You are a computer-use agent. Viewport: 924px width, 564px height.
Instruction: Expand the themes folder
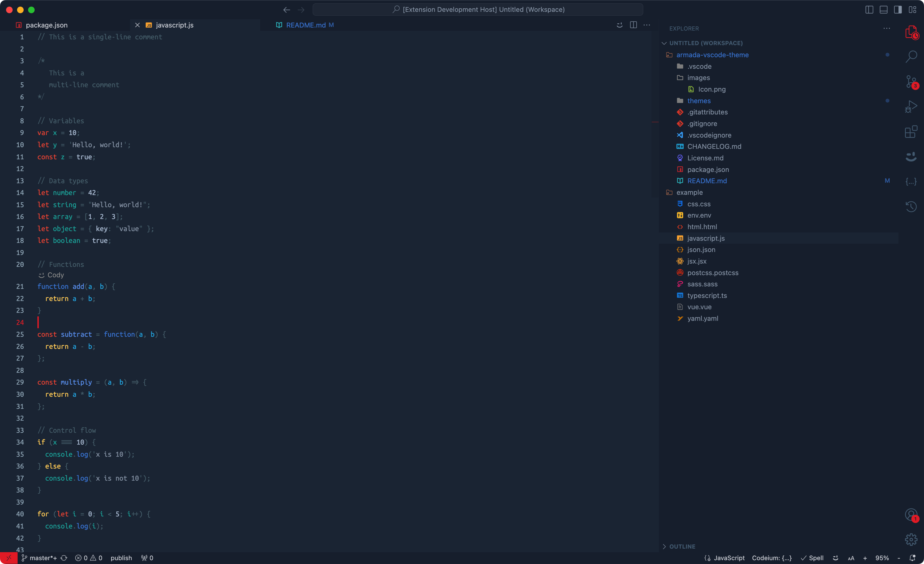[698, 101]
